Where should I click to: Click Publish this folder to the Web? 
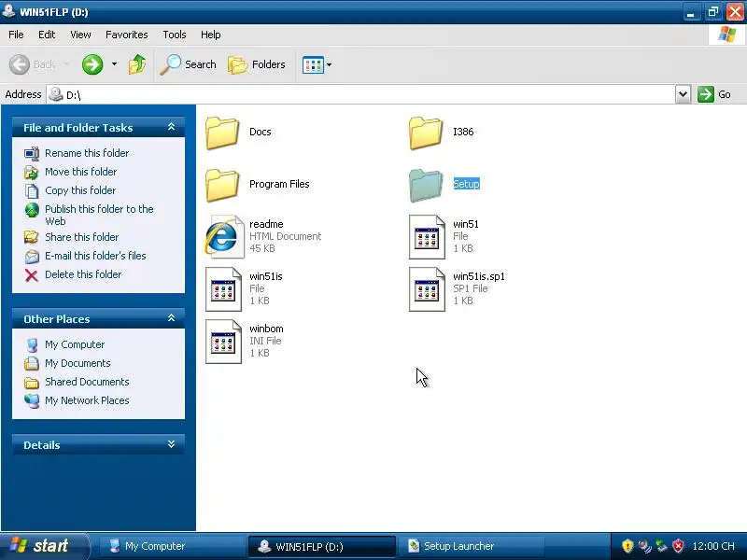(99, 215)
